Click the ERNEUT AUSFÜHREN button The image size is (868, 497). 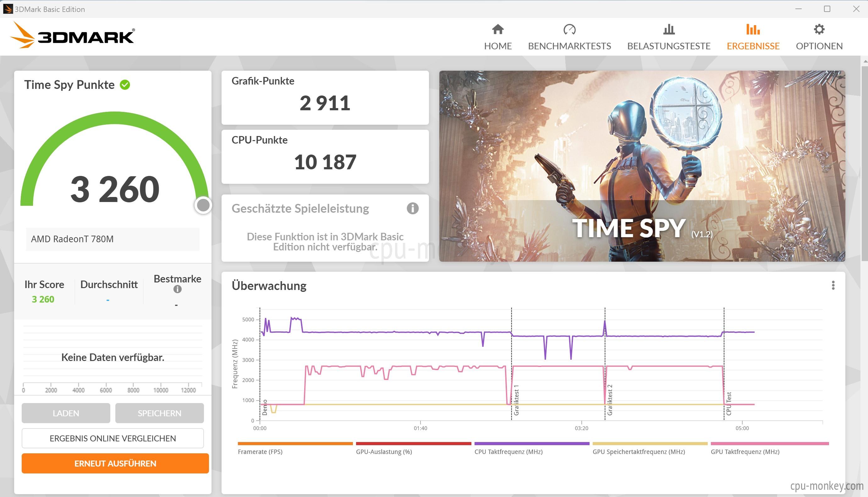coord(115,463)
